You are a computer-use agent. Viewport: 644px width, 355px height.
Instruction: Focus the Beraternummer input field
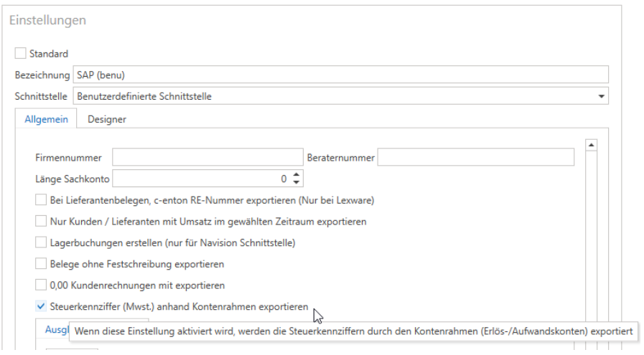(x=475, y=158)
